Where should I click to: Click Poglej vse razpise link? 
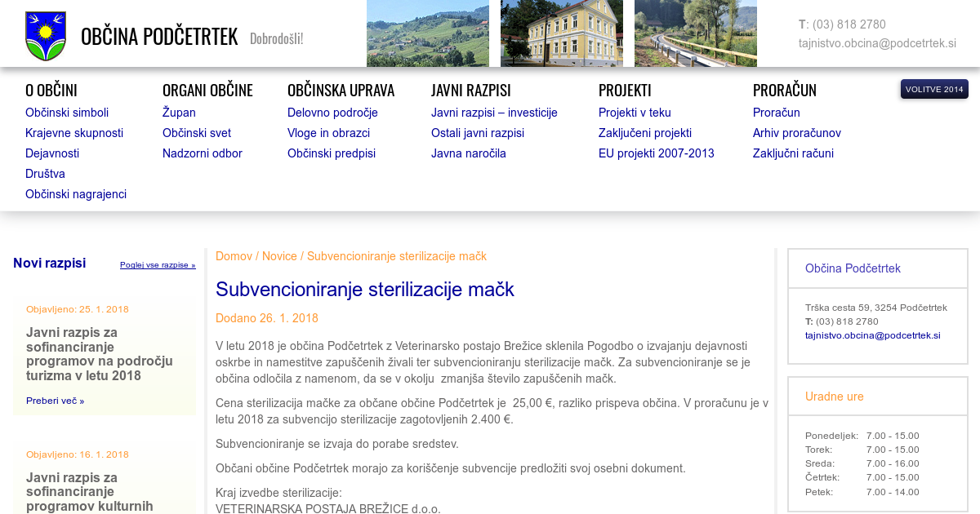(x=158, y=265)
